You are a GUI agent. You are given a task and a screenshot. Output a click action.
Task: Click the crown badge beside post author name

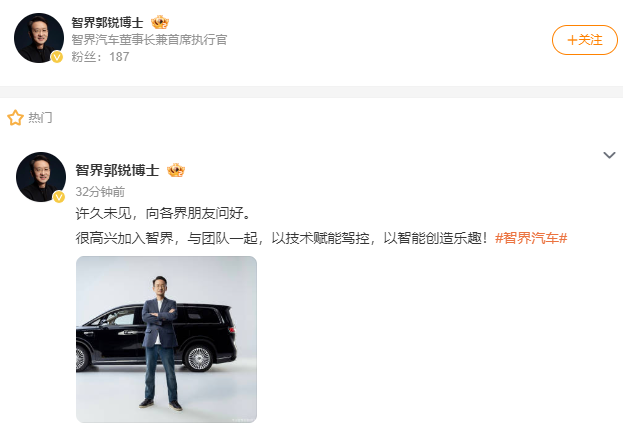click(x=176, y=170)
